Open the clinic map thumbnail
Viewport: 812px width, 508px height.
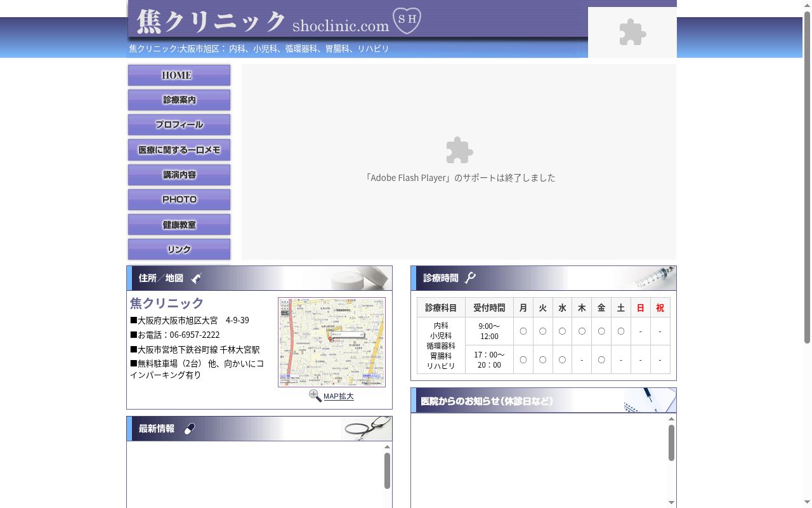pyautogui.click(x=332, y=342)
